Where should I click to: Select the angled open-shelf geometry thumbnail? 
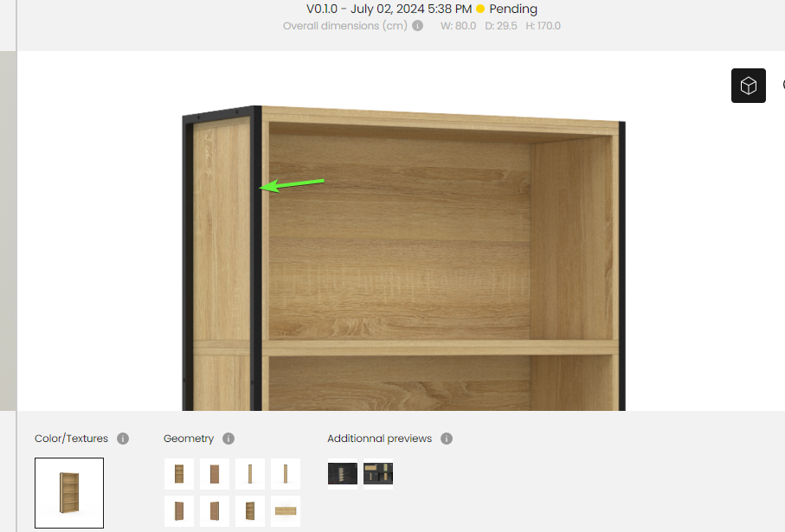(x=250, y=511)
